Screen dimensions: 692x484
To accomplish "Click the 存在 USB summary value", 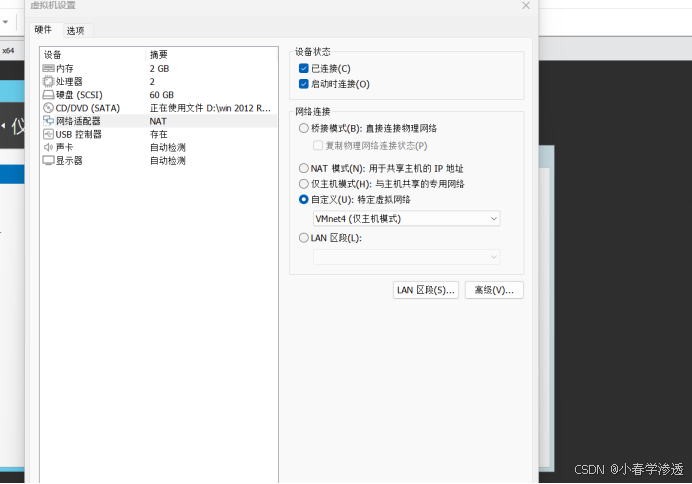I will [158, 134].
